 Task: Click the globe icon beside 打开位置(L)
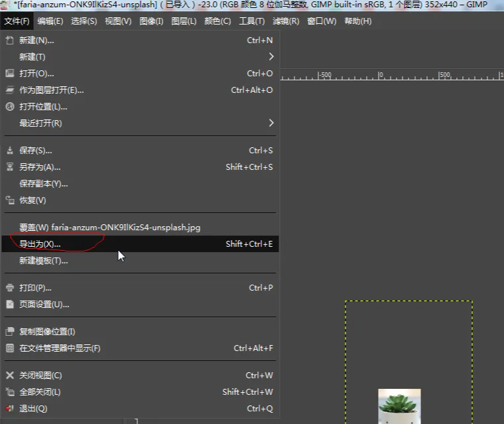pos(9,107)
